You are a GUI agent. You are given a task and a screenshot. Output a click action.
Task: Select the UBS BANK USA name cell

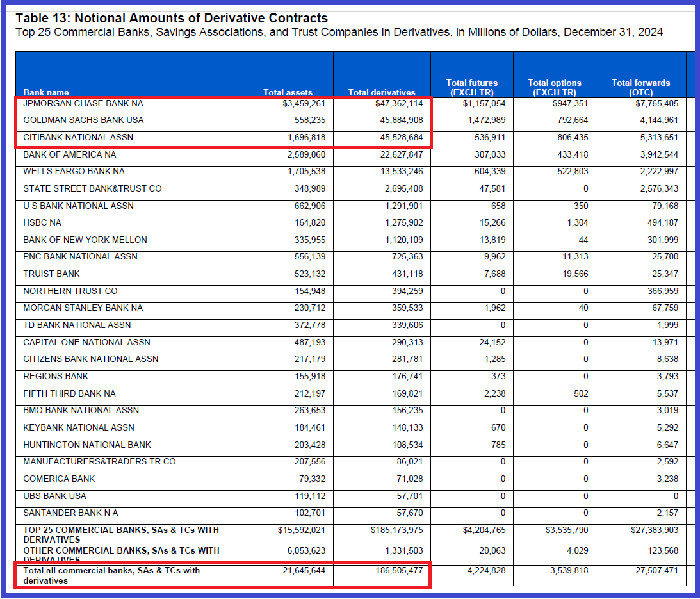pyautogui.click(x=54, y=496)
